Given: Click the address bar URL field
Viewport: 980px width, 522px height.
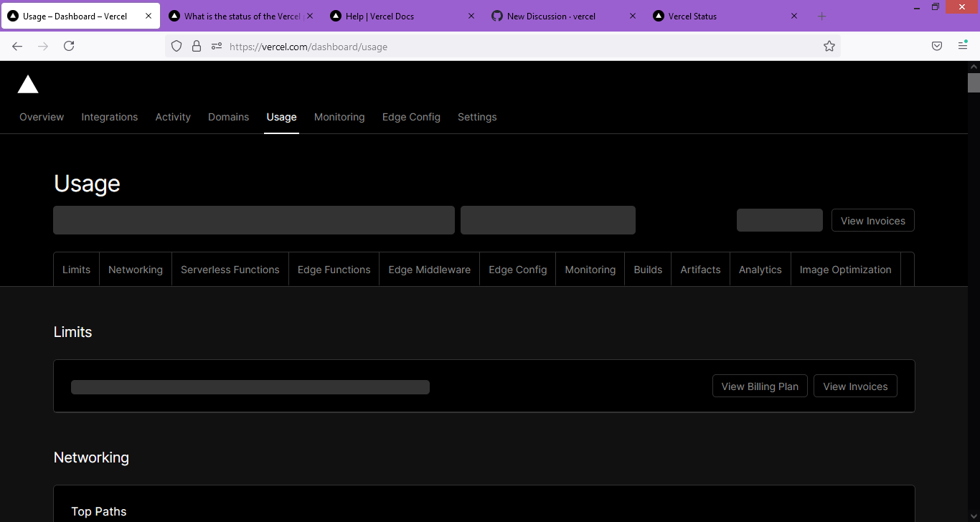Looking at the screenshot, I should click(502, 46).
